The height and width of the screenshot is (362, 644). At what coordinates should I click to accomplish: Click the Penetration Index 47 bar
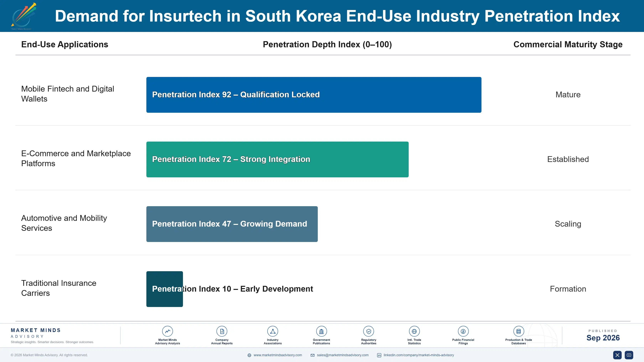(232, 224)
